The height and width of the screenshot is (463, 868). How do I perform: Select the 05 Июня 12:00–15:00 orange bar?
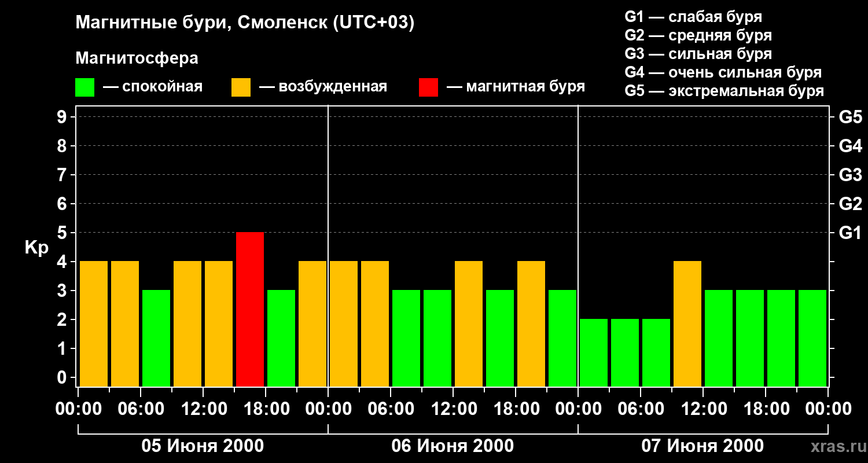(219, 324)
